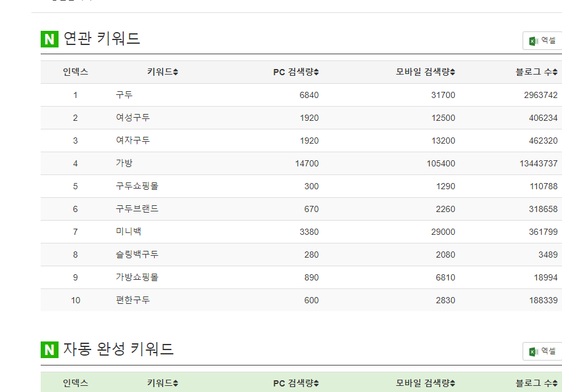This screenshot has width=562, height=392.
Task: Sort 자동 완성 키워드 table by 키워드 column
Action: point(162,383)
